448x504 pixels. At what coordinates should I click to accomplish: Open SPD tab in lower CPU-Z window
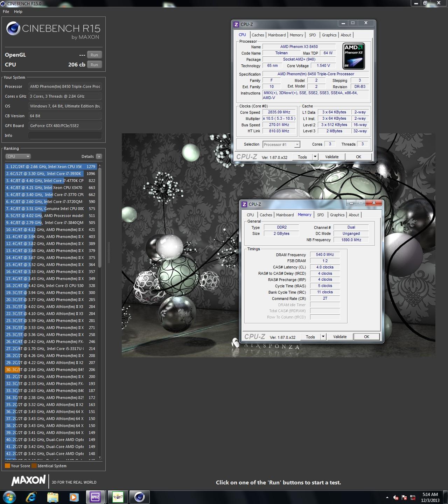click(321, 215)
